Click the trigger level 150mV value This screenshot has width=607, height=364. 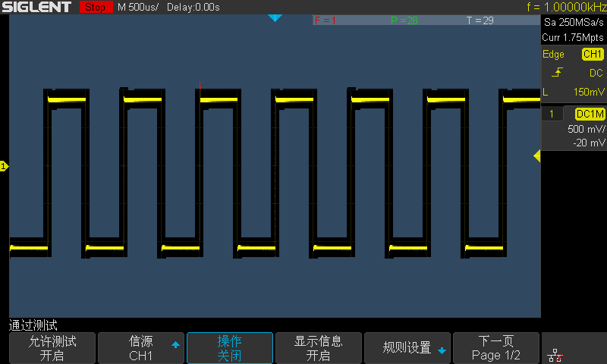click(589, 92)
